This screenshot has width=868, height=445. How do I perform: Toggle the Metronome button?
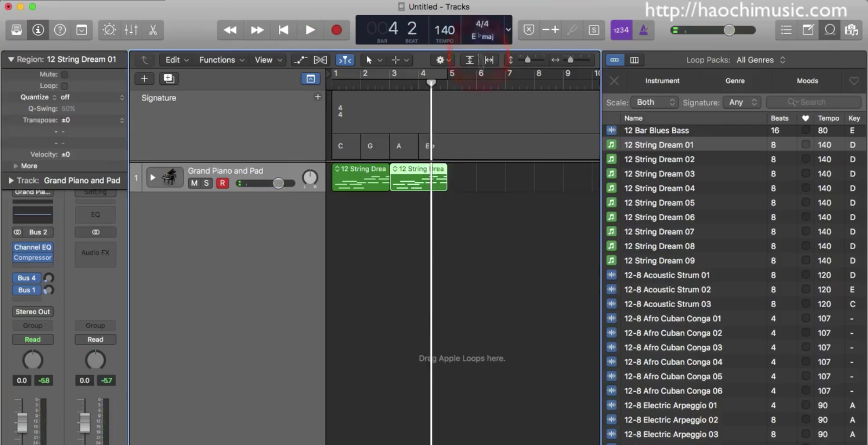pos(643,30)
